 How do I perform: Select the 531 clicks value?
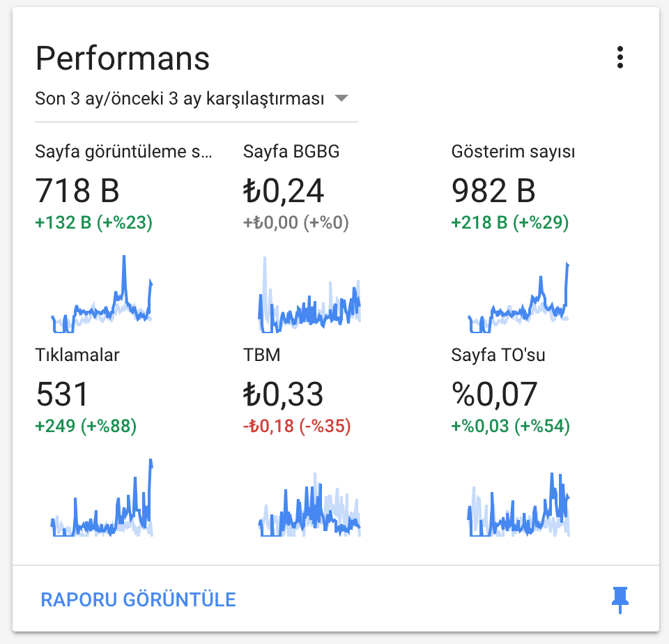62,394
